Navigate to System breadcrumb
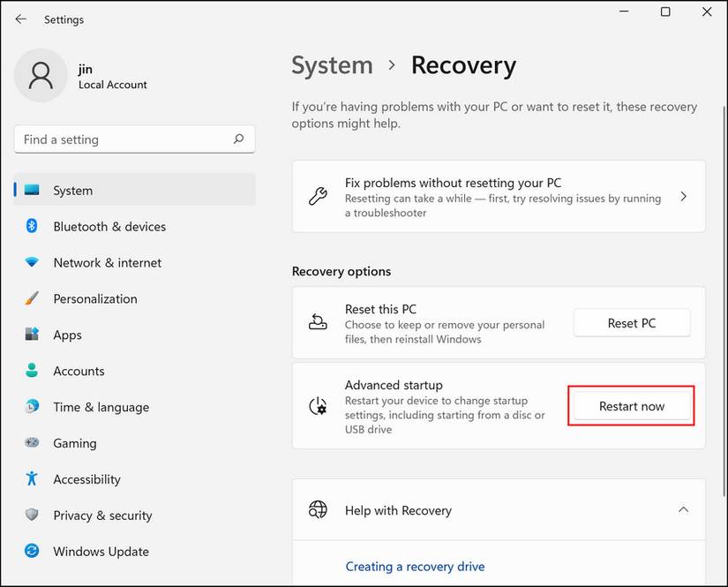Viewport: 728px width, 587px height. [332, 66]
